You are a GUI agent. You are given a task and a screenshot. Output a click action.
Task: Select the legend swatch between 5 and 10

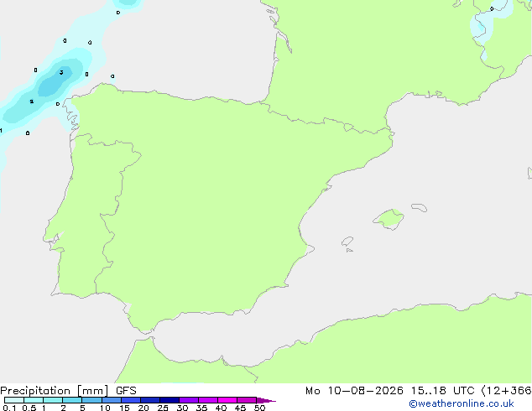click(x=91, y=400)
